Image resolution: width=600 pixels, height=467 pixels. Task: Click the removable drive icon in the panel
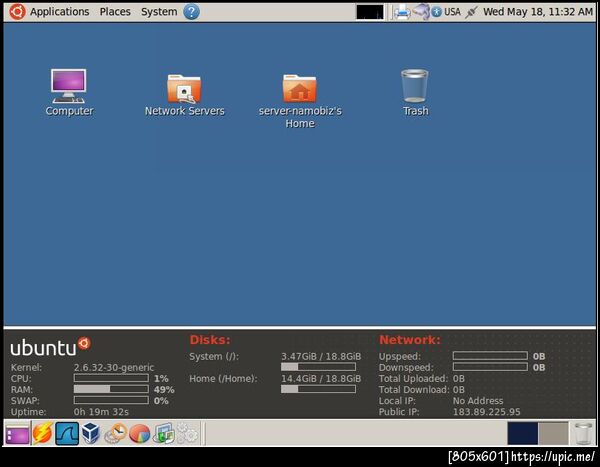[421, 11]
